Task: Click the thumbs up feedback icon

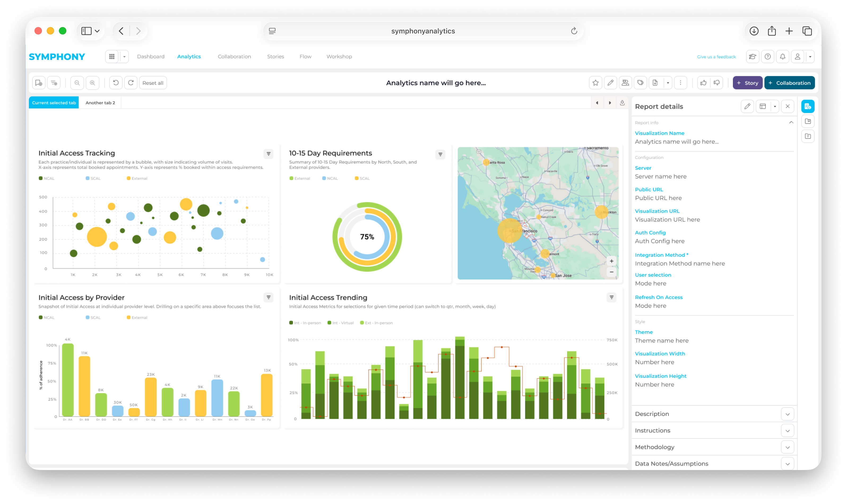Action: (703, 82)
